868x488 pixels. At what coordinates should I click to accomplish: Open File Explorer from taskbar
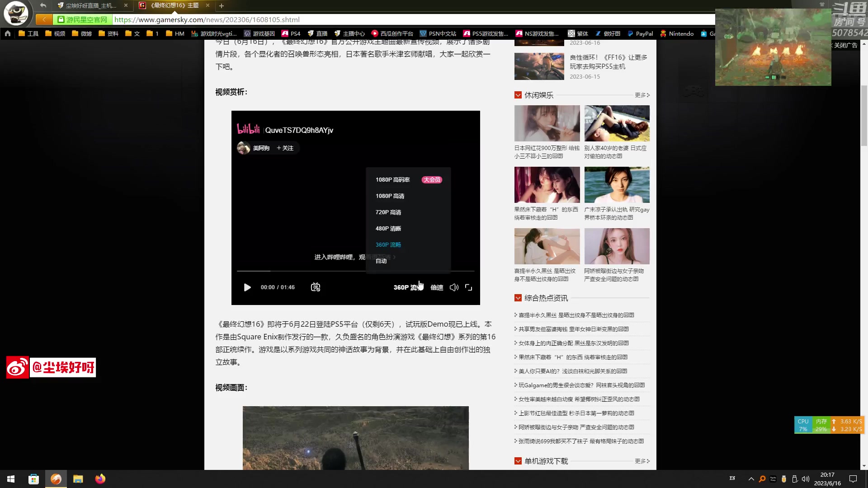[78, 479]
